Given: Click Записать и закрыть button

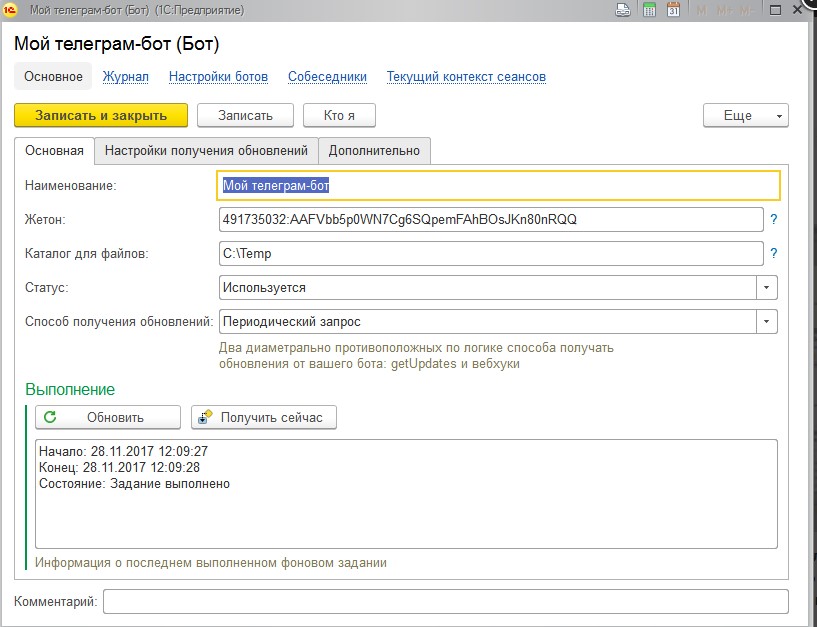Looking at the screenshot, I should (101, 115).
